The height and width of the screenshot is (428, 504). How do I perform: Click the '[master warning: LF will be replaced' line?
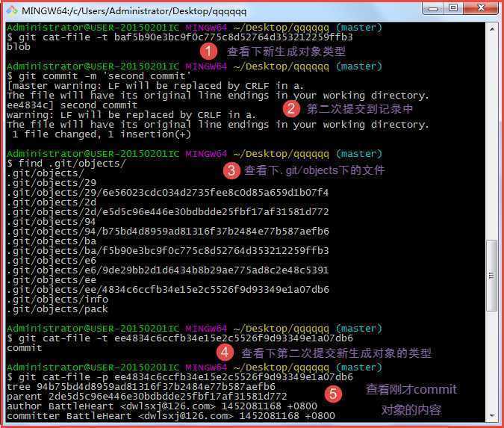point(155,86)
